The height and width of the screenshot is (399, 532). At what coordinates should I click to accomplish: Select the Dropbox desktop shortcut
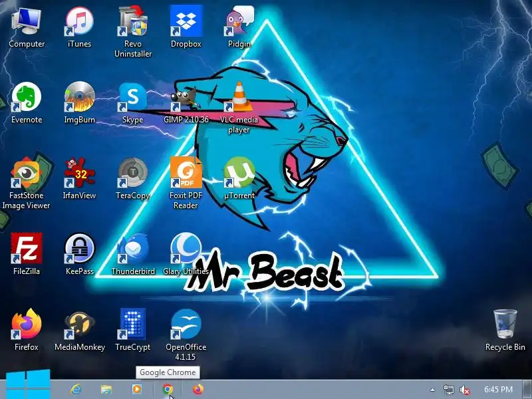click(186, 21)
